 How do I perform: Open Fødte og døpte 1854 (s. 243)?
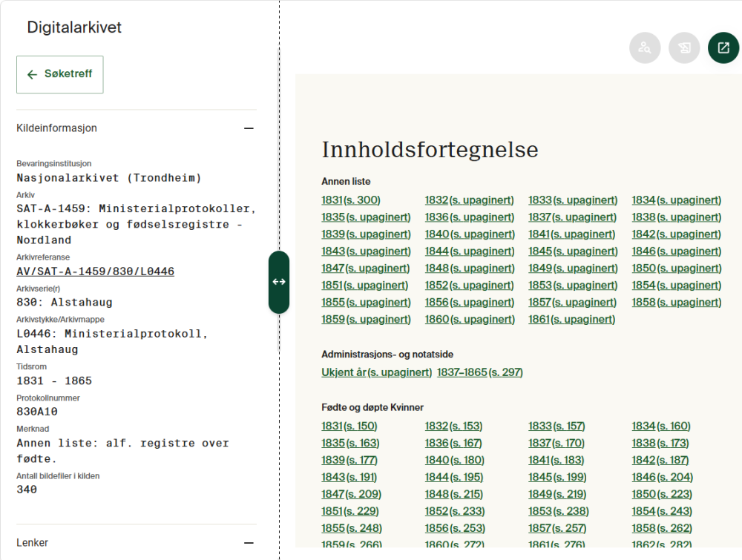pos(662,511)
